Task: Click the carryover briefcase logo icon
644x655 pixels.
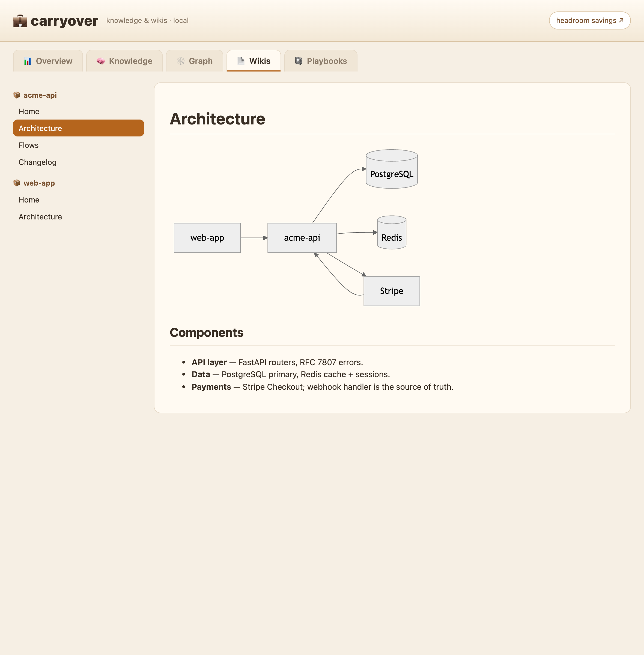Action: pos(20,21)
